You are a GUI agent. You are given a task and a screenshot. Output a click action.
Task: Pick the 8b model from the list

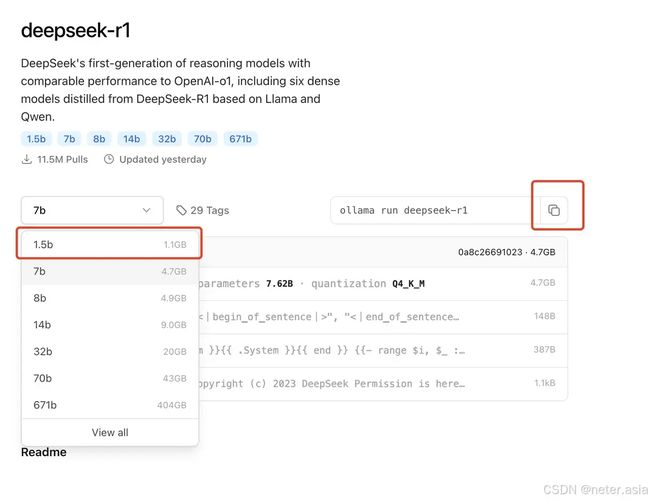[x=110, y=298]
